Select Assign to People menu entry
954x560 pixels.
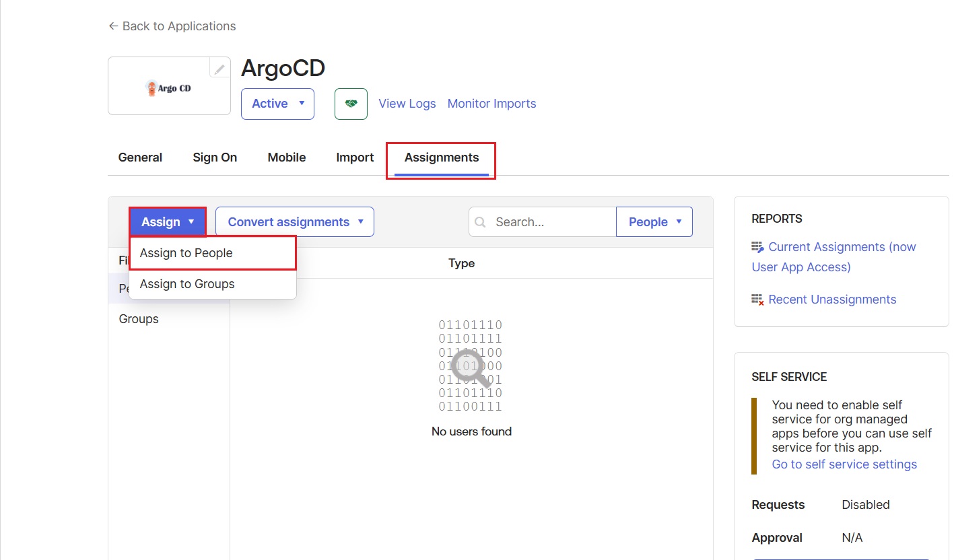(185, 252)
